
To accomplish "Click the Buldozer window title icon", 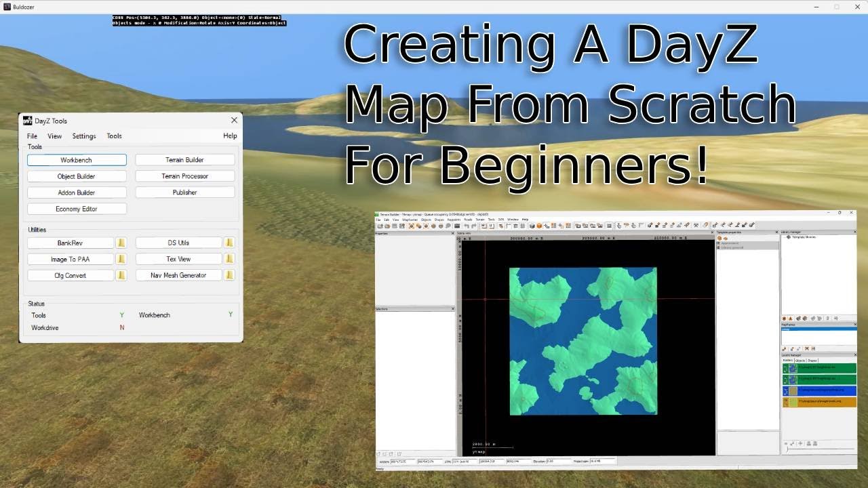I will pos(6,6).
